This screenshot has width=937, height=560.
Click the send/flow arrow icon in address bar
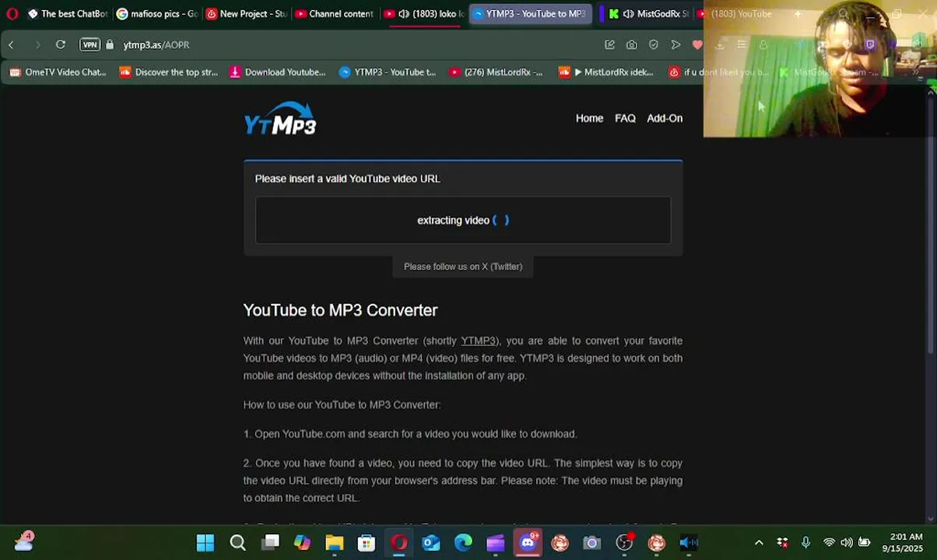(676, 45)
